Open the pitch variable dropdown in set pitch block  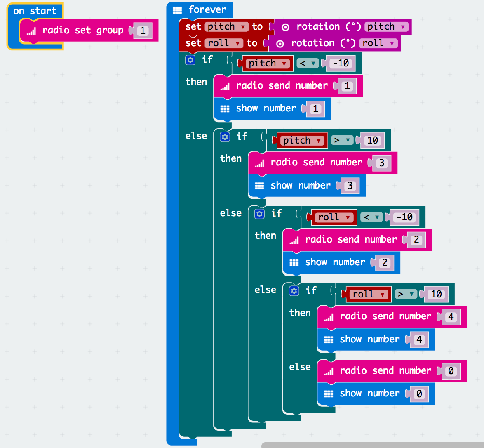click(243, 27)
